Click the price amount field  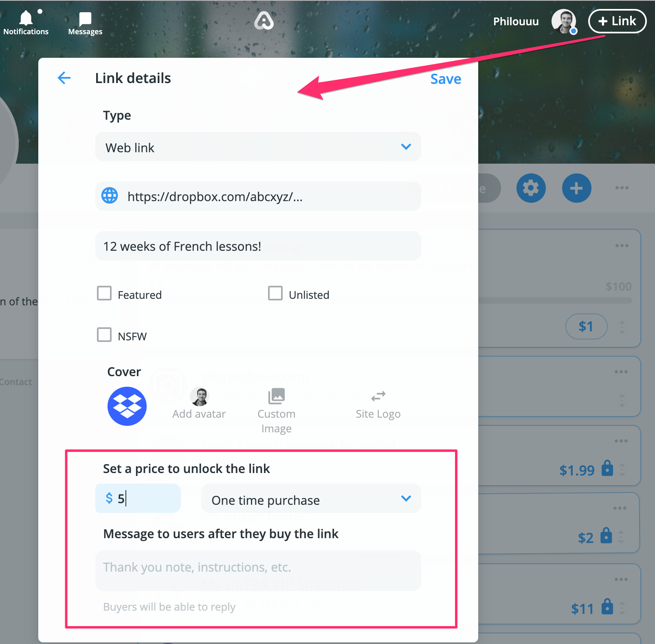[x=138, y=498]
